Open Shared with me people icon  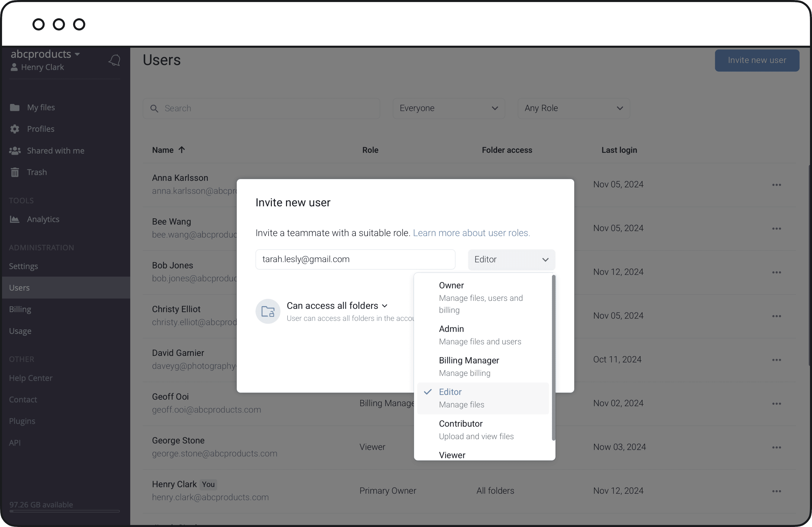(x=15, y=151)
